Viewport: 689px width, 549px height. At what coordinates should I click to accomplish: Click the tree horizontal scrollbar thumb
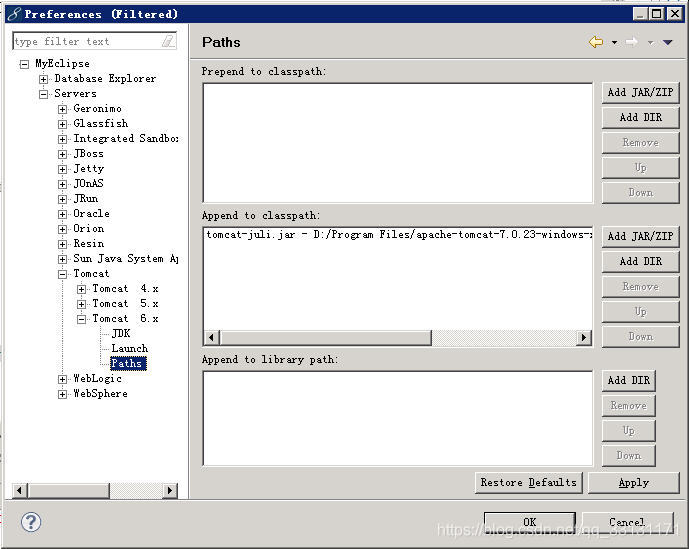69,490
